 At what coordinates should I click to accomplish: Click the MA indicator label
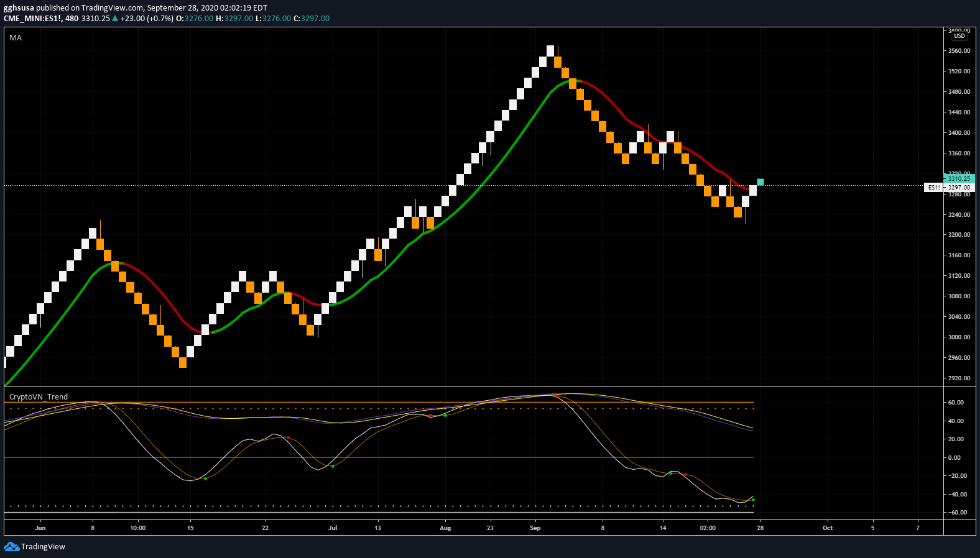click(x=16, y=38)
